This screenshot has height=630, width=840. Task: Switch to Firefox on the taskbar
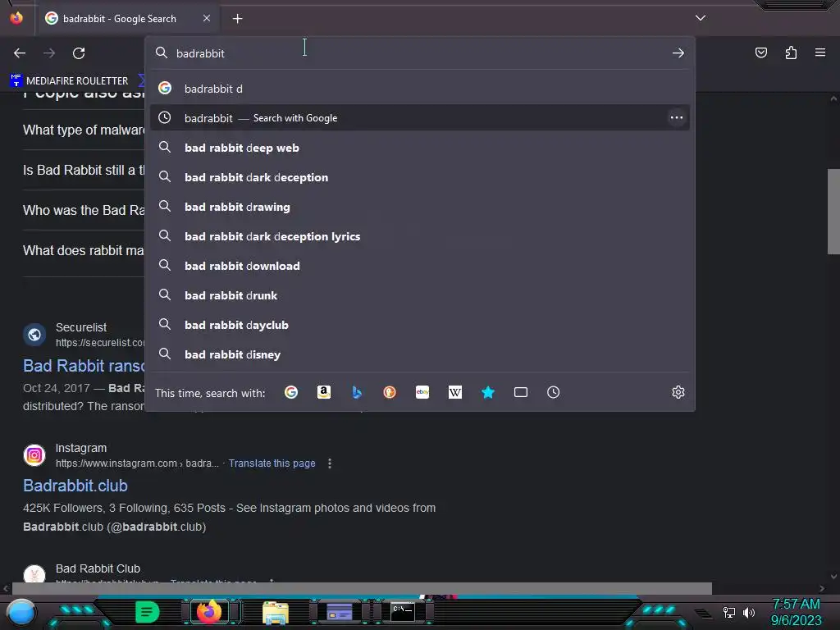pos(209,612)
